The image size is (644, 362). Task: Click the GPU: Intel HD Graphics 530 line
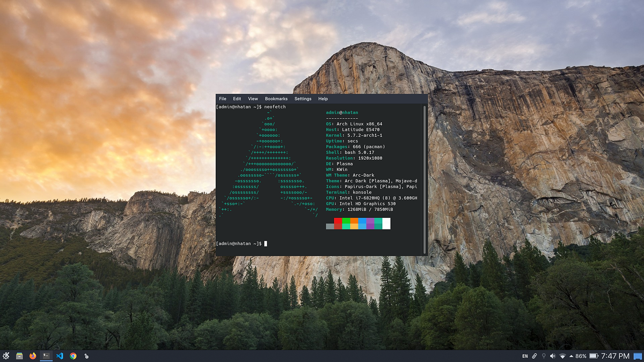(361, 204)
